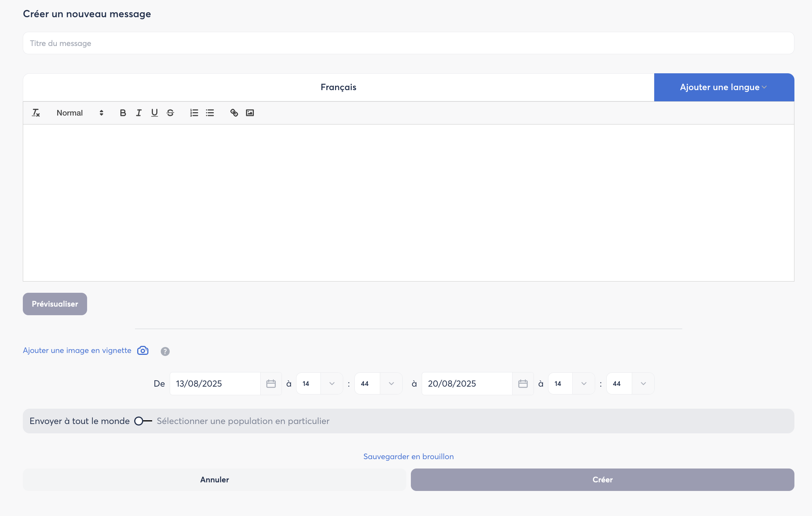812x516 pixels.
Task: Open the start date calendar picker
Action: [x=271, y=384]
